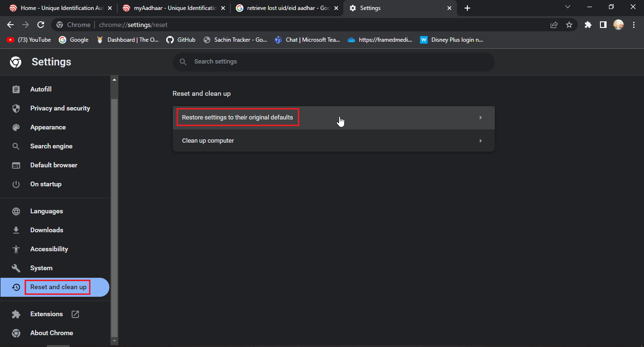The height and width of the screenshot is (347, 644).
Task: Click the sidebar scrollbar down arrow
Action: click(x=114, y=341)
